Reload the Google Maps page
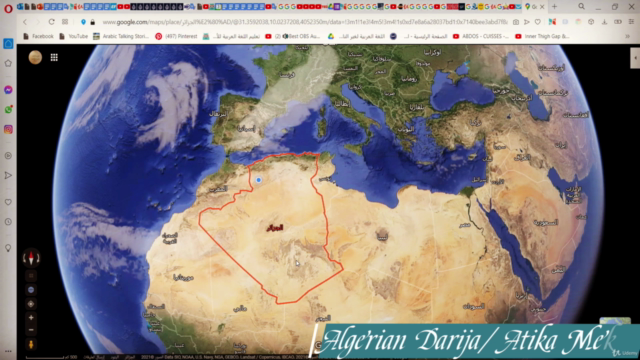This screenshot has height=360, width=640. pos(51,22)
